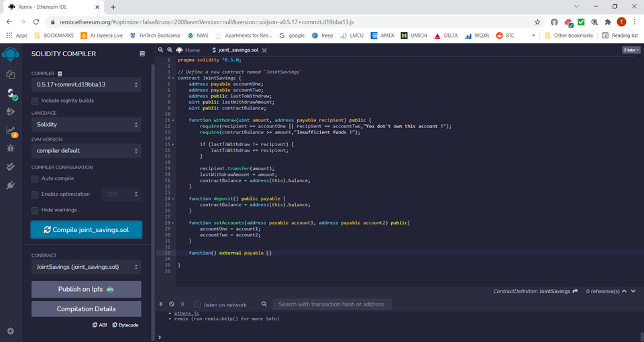Follow the ethers.js link in terminal
644x342 pixels.
pos(186,313)
